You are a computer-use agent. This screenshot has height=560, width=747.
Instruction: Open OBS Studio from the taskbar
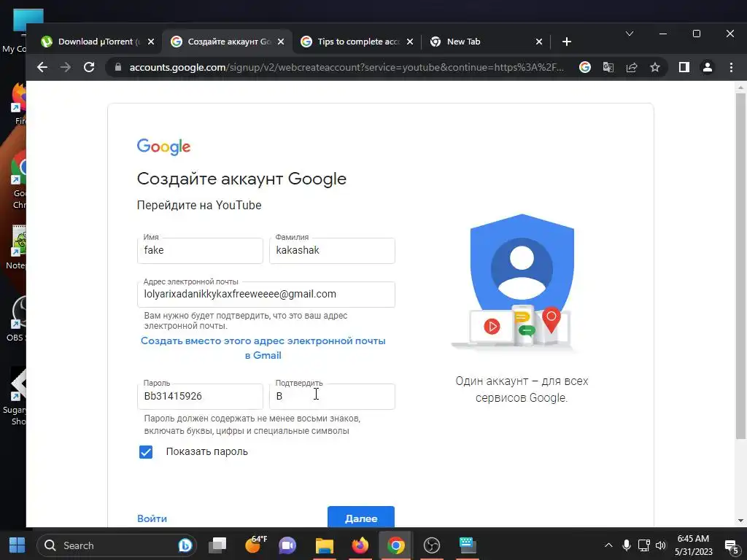tap(432, 545)
